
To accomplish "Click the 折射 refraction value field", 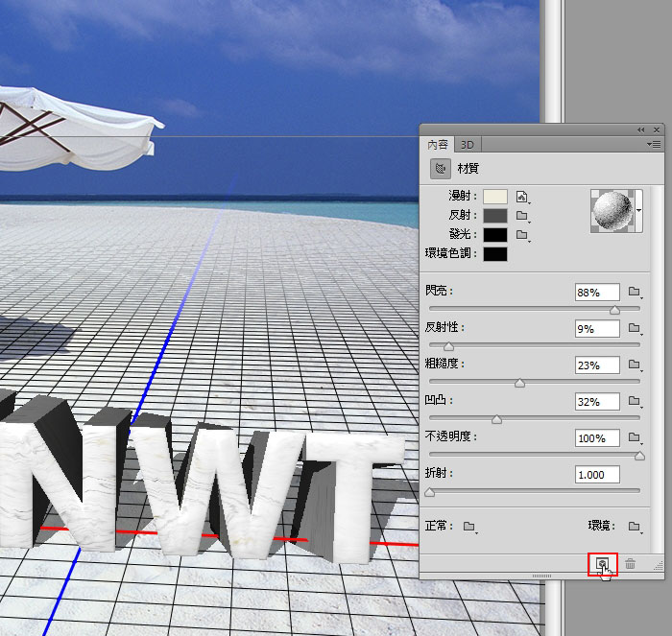I will pyautogui.click(x=597, y=475).
